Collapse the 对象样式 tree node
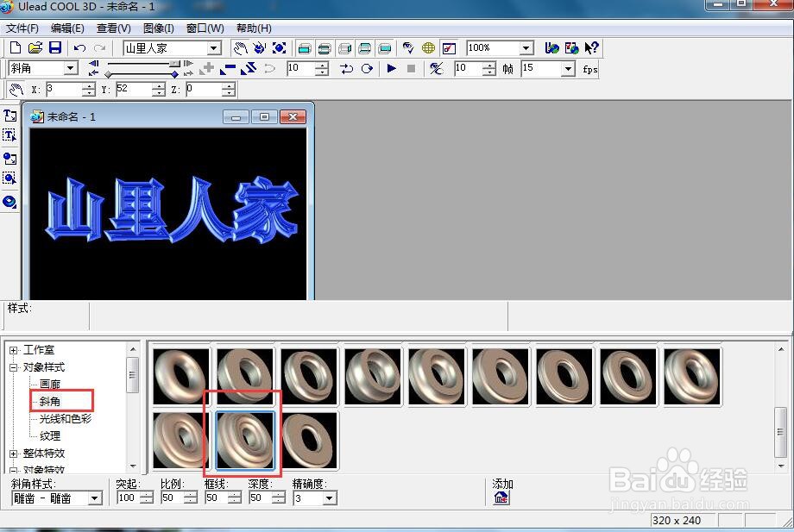This screenshot has height=532, width=794. pos(13,367)
